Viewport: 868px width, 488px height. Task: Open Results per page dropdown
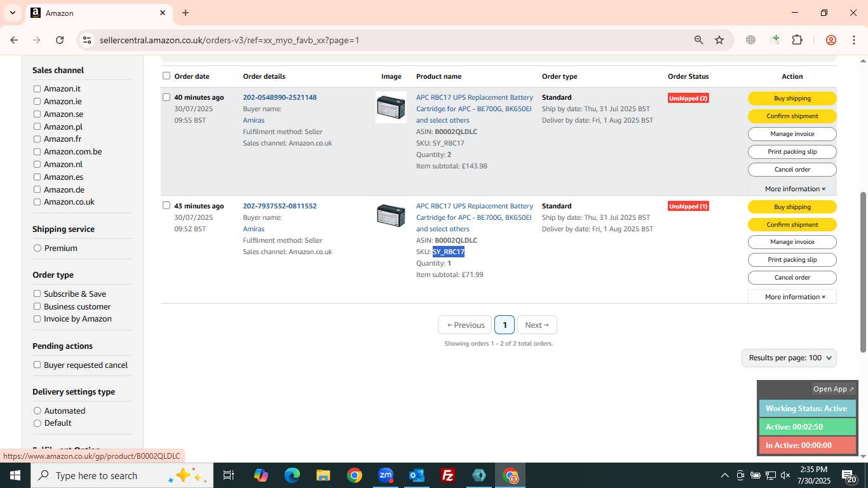[789, 358]
